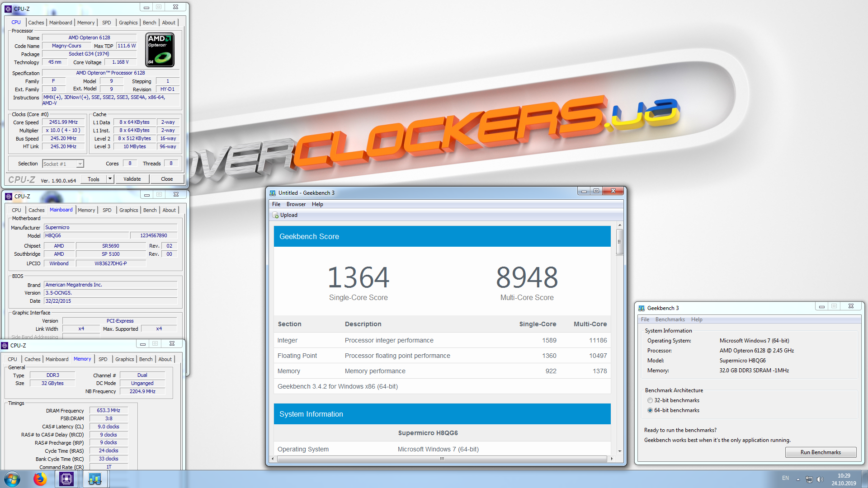Launch Firefox from the taskbar
The width and height of the screenshot is (868, 488).
40,479
